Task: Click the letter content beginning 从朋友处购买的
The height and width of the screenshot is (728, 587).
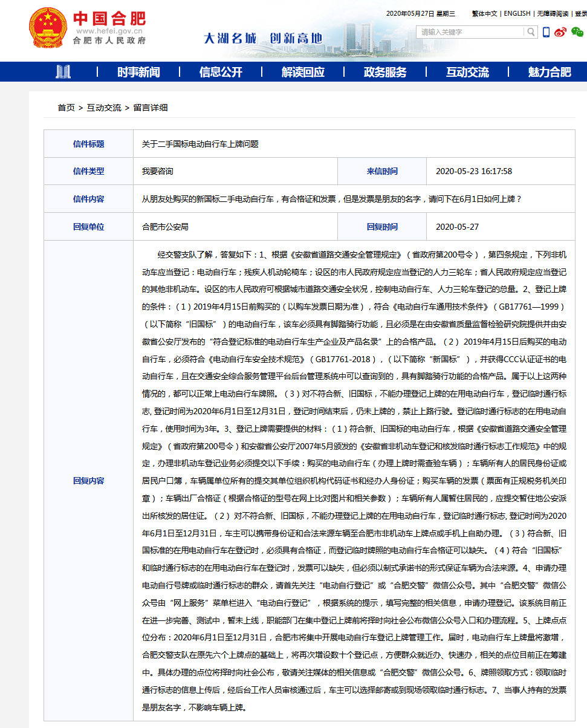Action: point(332,199)
